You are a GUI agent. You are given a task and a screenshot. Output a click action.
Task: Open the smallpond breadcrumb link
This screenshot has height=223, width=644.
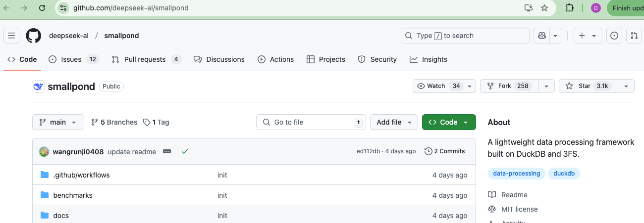(121, 36)
